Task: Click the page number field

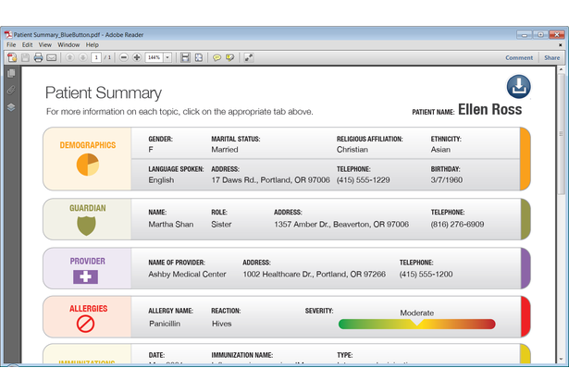Action: (x=96, y=57)
